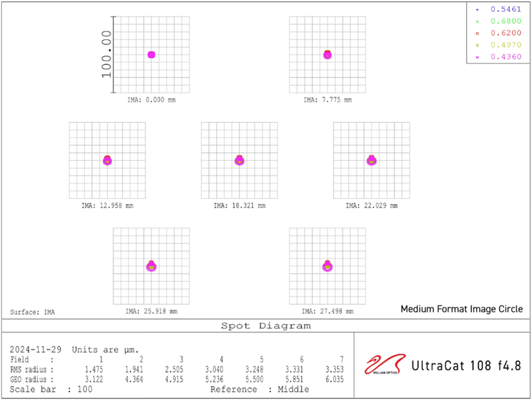Select the center spot at IMA 18.321 mm
Image resolution: width=532 pixels, height=400 pixels.
pyautogui.click(x=239, y=160)
